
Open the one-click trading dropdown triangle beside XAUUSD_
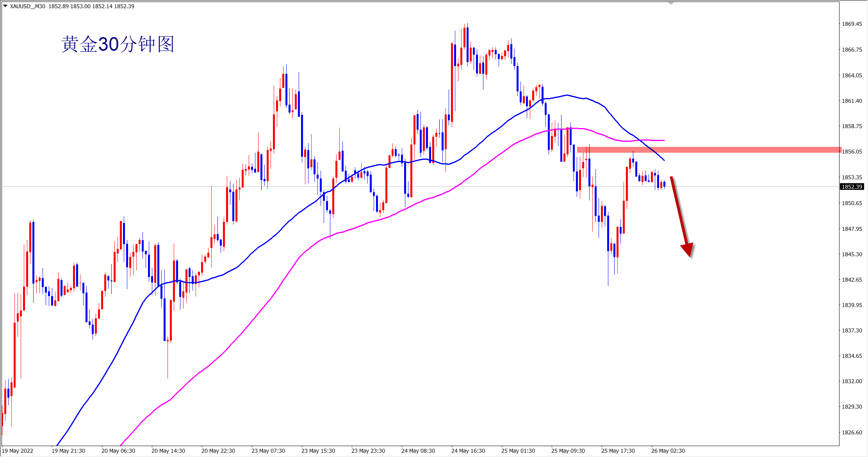pos(5,6)
